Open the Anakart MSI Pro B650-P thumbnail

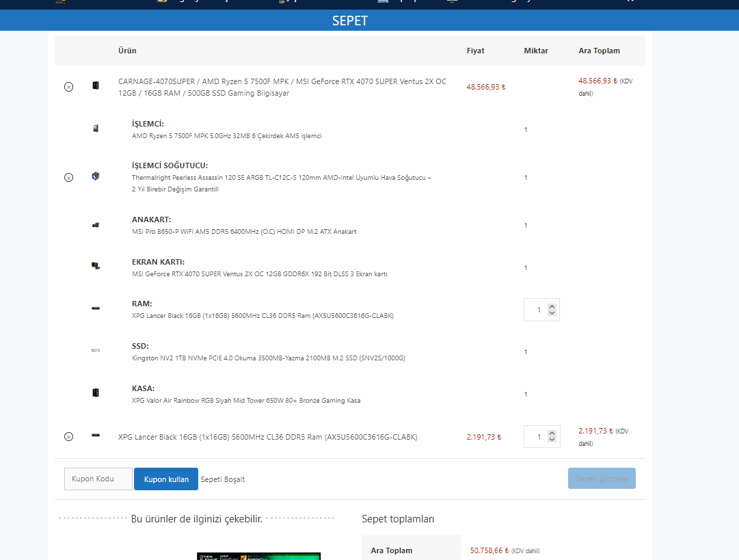click(96, 225)
